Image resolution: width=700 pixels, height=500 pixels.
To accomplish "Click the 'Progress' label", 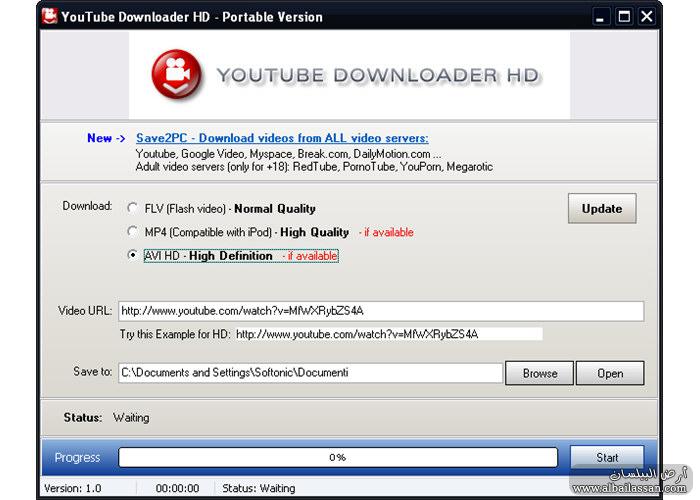I will [77, 458].
